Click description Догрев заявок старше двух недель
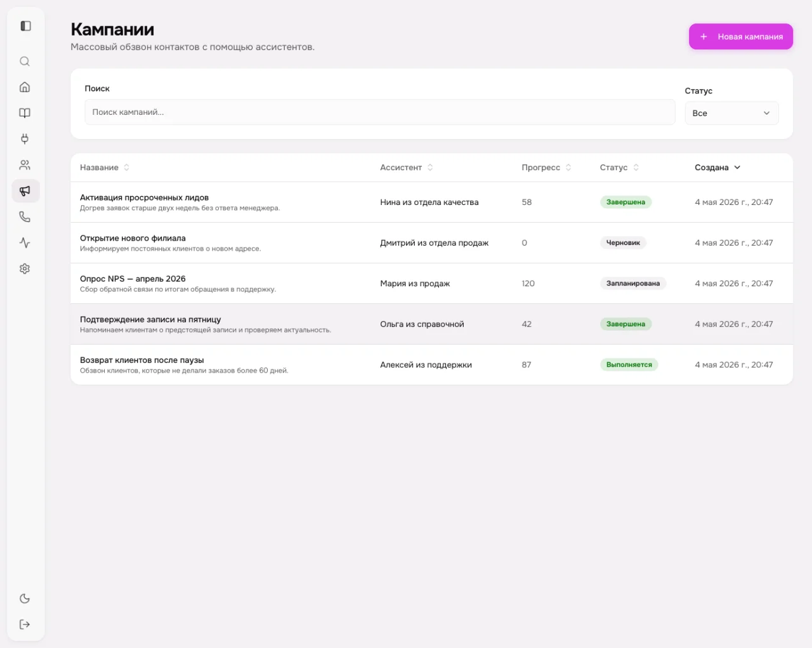Viewport: 812px width, 648px height. click(x=180, y=208)
